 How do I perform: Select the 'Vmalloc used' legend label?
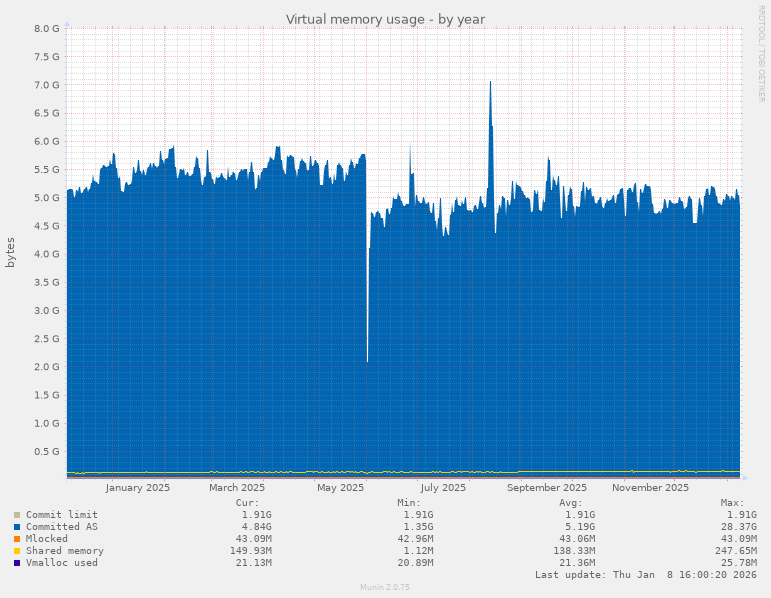[62, 563]
